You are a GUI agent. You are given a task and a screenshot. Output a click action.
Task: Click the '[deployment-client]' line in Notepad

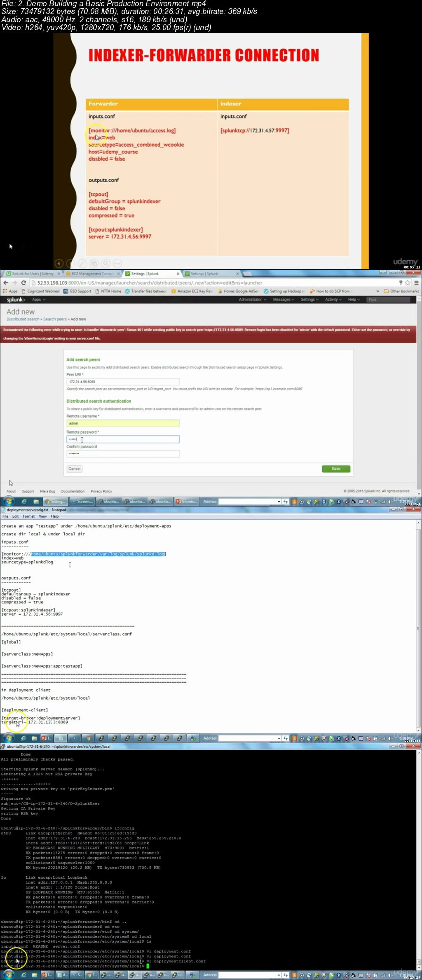tap(25, 710)
